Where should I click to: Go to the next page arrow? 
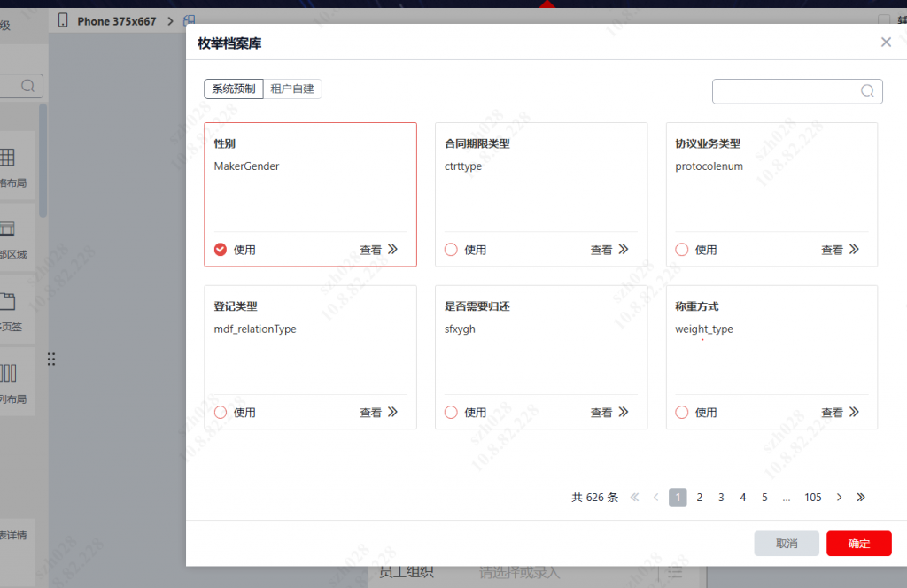tap(839, 498)
